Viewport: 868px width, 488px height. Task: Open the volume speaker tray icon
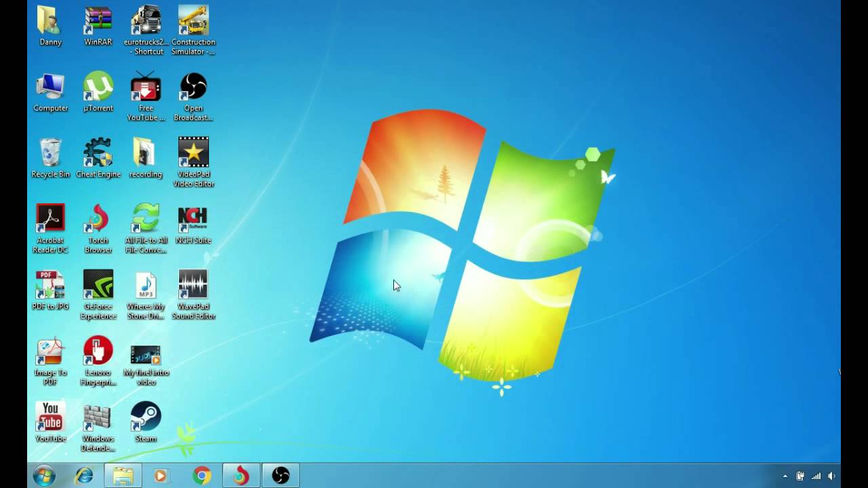coord(831,476)
